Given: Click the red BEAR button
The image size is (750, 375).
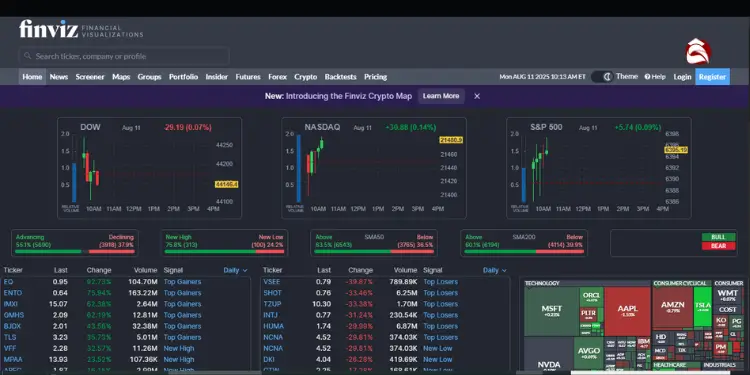Looking at the screenshot, I should (x=718, y=246).
